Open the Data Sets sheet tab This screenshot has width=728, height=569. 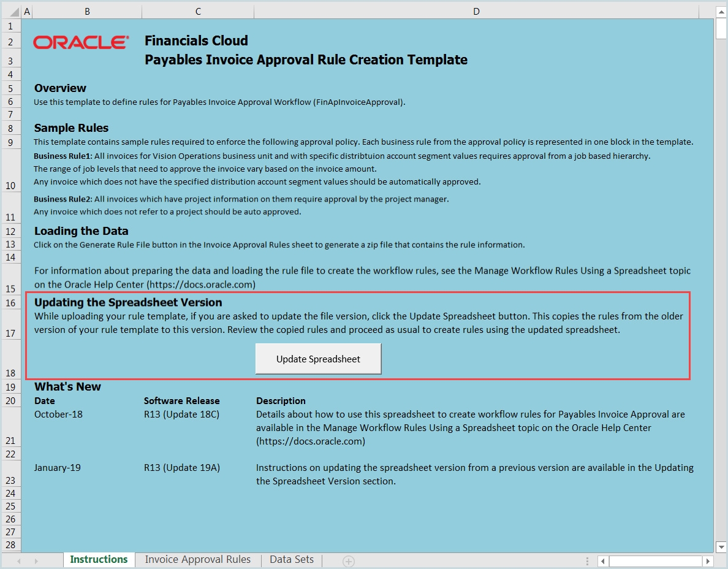pos(292,559)
